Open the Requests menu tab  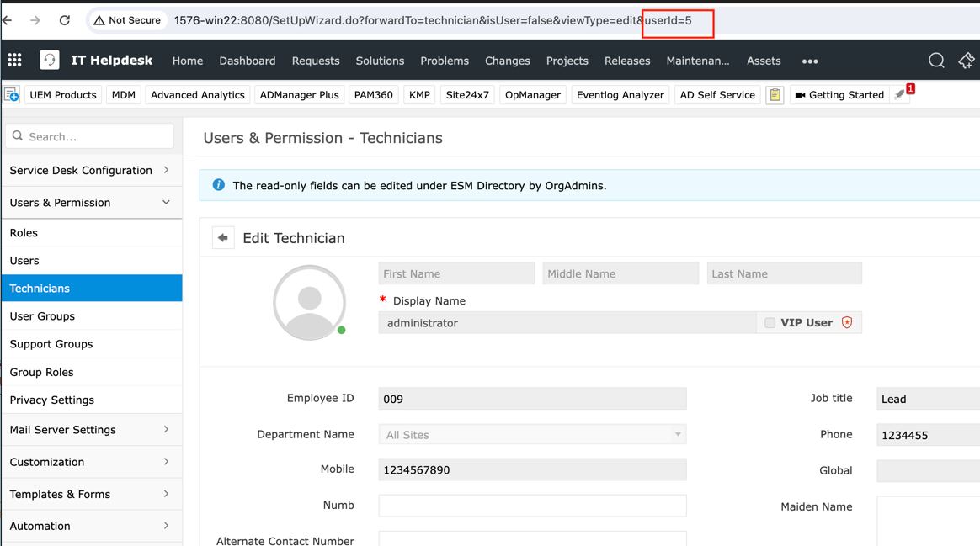coord(316,61)
